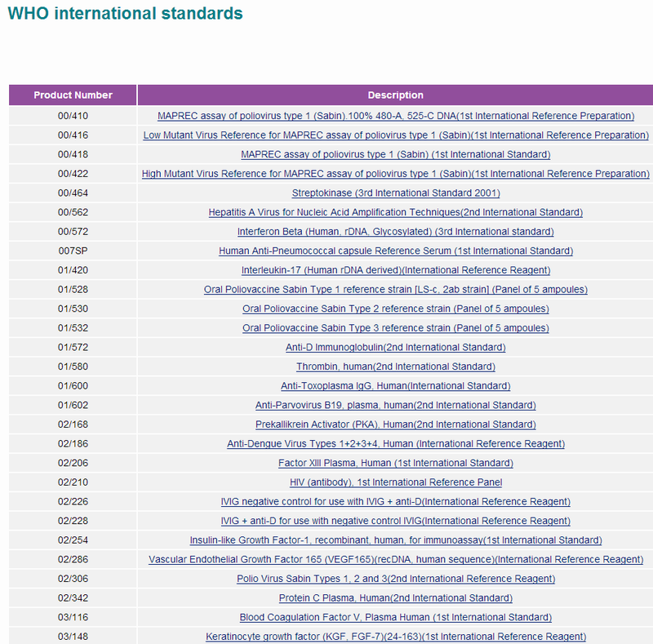Viewport: 653px width, 644px height.
Task: Select product number 00/464
Action: pyautogui.click(x=73, y=193)
